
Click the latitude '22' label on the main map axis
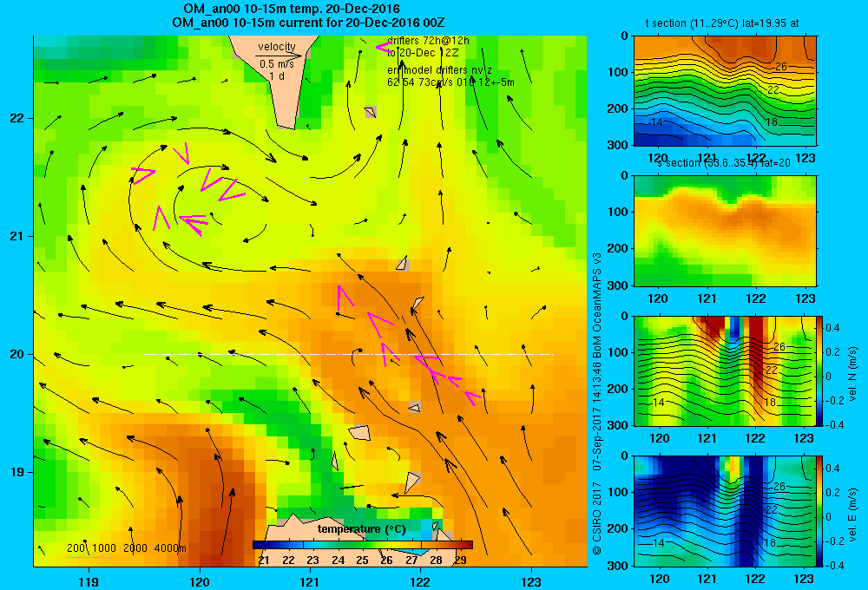pos(17,118)
